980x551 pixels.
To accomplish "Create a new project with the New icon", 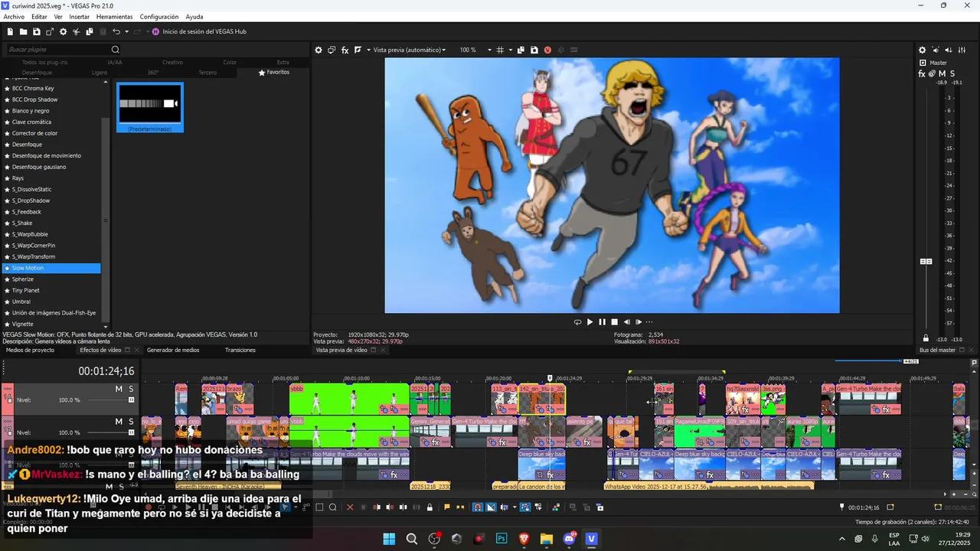I will click(x=10, y=31).
